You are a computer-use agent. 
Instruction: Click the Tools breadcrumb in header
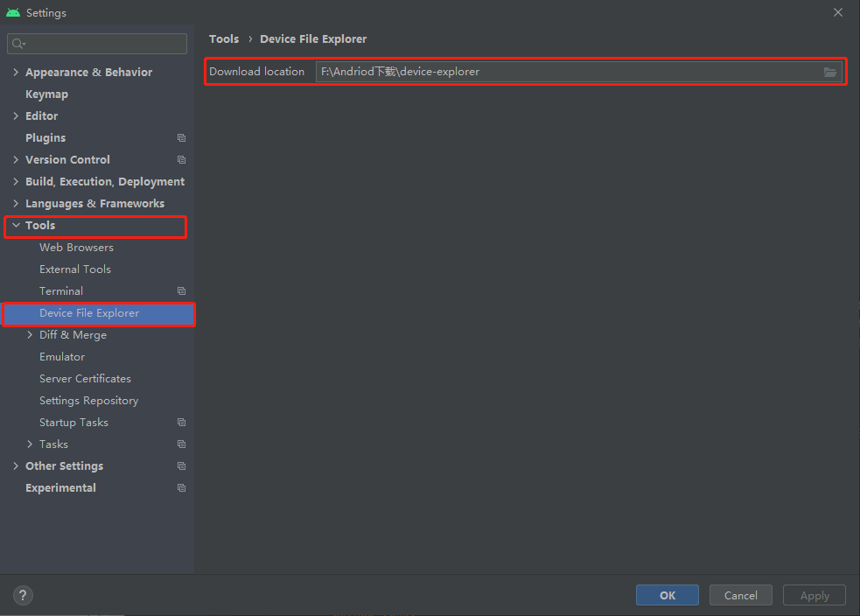(x=224, y=39)
